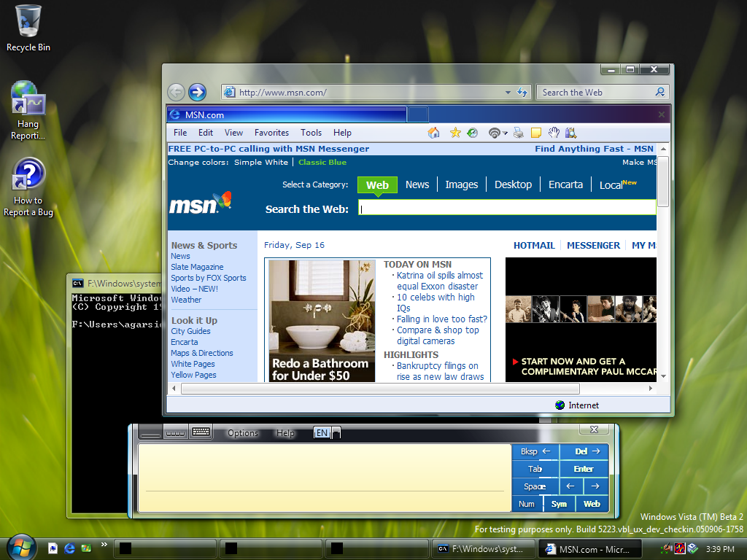Open the browser Help menu
747x560 pixels.
342,133
